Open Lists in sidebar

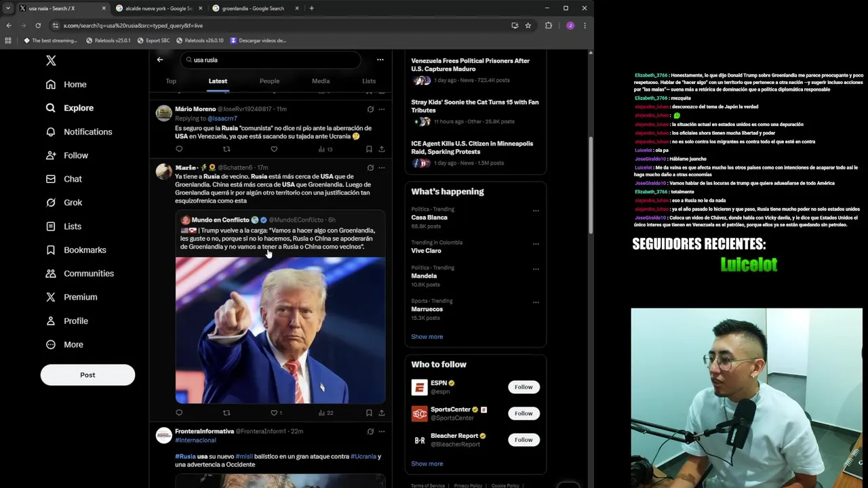[x=64, y=226]
